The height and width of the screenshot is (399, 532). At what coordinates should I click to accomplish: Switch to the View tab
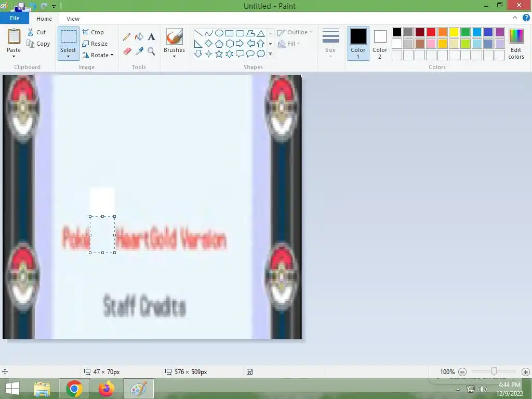point(73,19)
